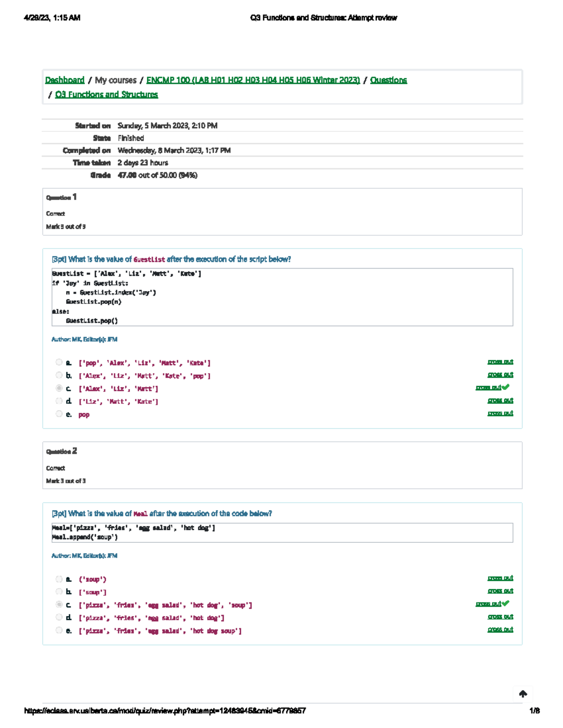The height and width of the screenshot is (728, 563).
Task: Cross out Question 1 option d
Action: click(501, 400)
